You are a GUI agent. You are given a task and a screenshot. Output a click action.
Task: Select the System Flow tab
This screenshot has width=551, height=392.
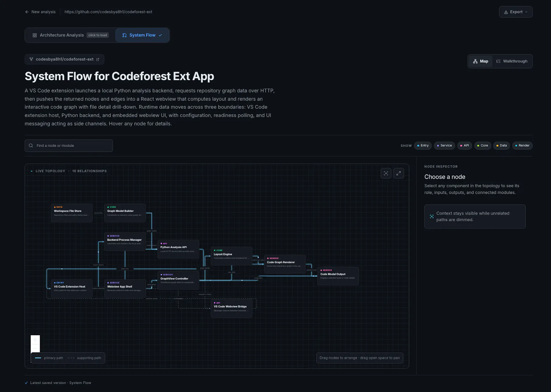coord(142,35)
